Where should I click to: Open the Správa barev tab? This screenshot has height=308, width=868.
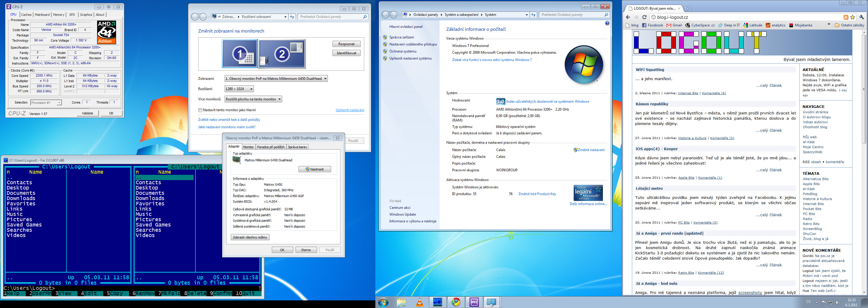[x=297, y=147]
